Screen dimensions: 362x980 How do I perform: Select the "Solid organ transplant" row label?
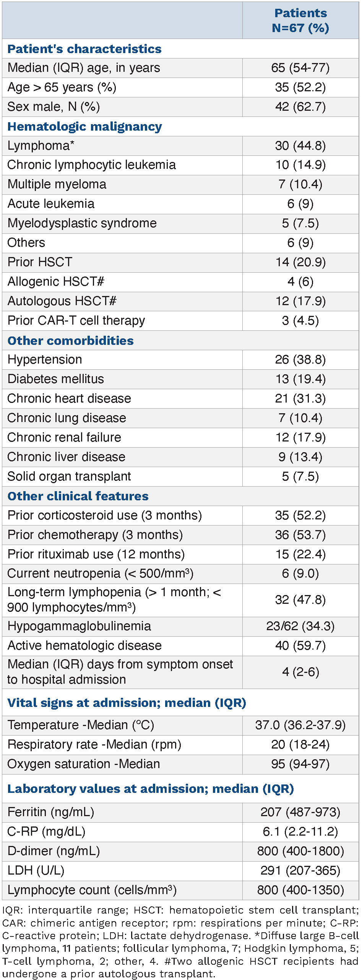pyautogui.click(x=69, y=476)
